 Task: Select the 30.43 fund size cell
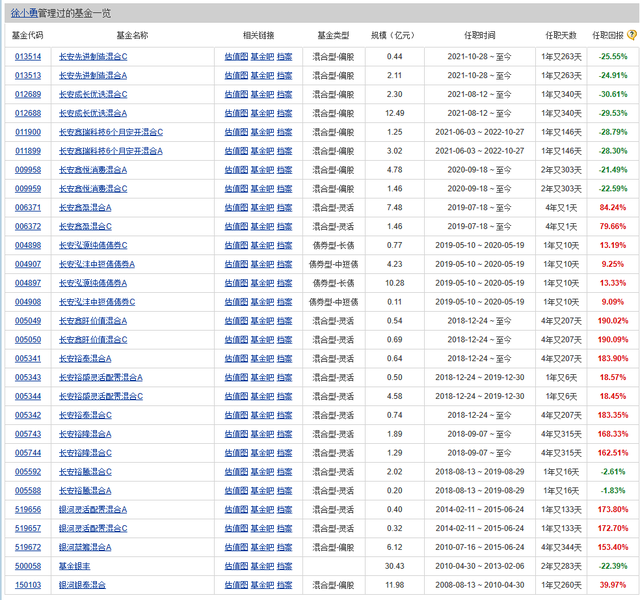(x=395, y=566)
